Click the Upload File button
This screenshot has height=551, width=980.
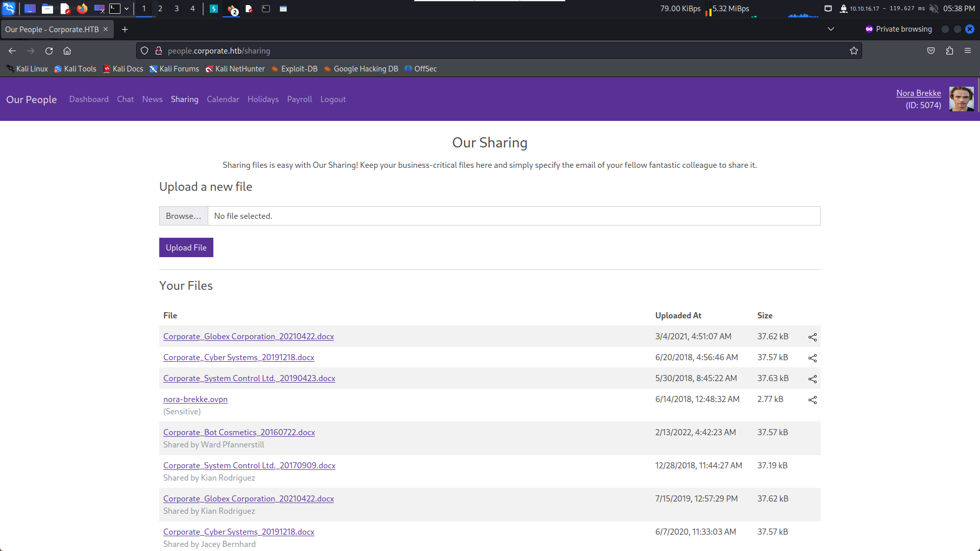tap(186, 247)
